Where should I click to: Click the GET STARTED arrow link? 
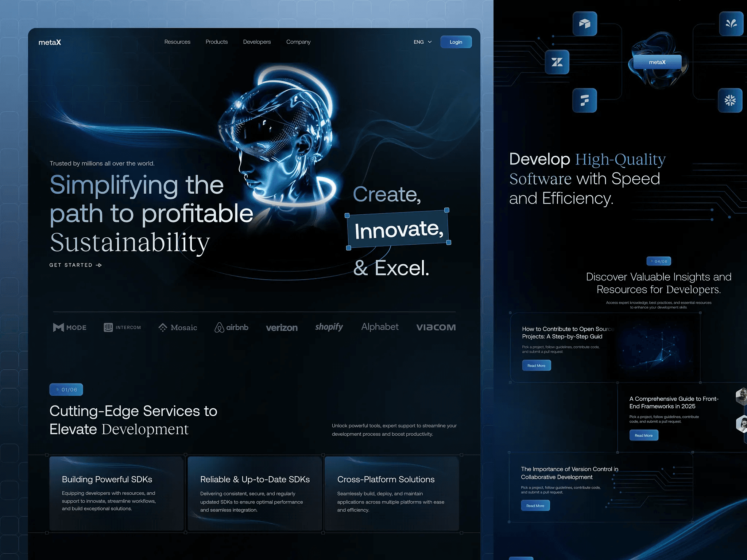[76, 265]
